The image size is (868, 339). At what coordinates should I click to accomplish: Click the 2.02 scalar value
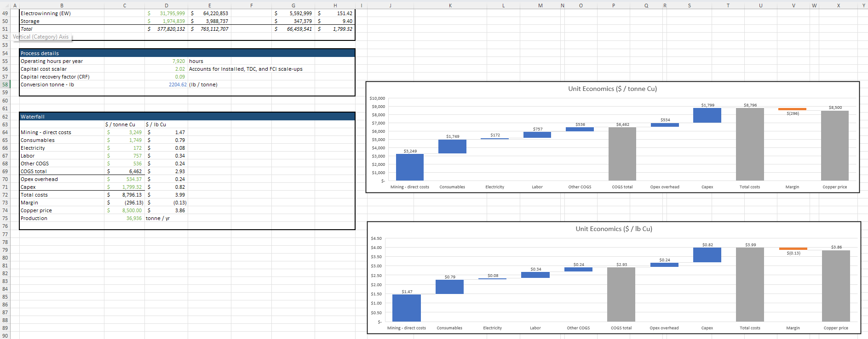point(166,69)
